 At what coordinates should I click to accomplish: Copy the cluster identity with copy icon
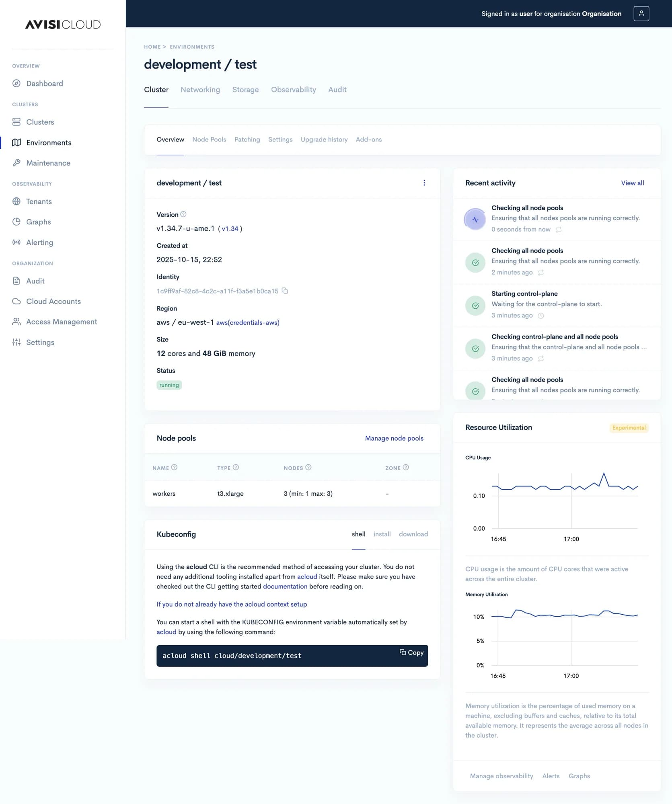[x=285, y=291]
